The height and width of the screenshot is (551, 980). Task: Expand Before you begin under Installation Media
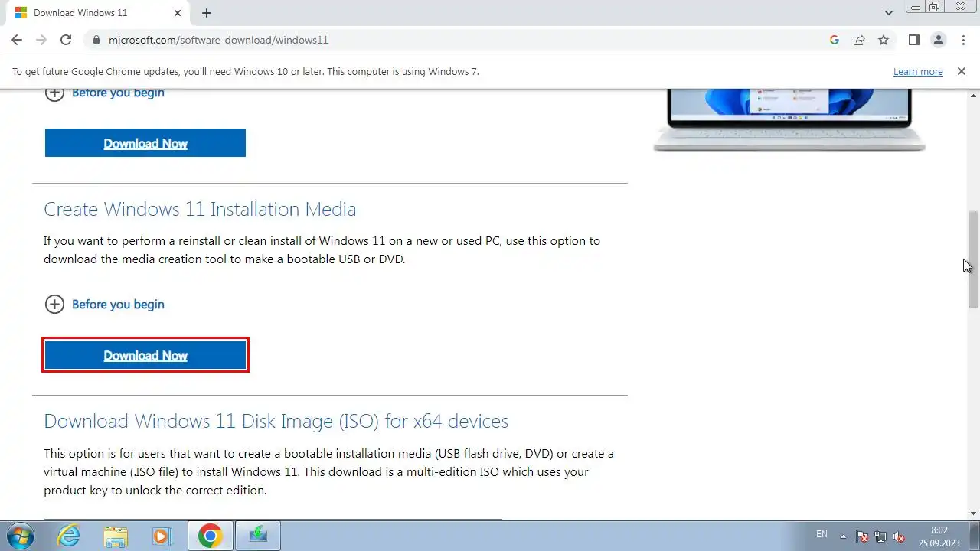coord(105,305)
